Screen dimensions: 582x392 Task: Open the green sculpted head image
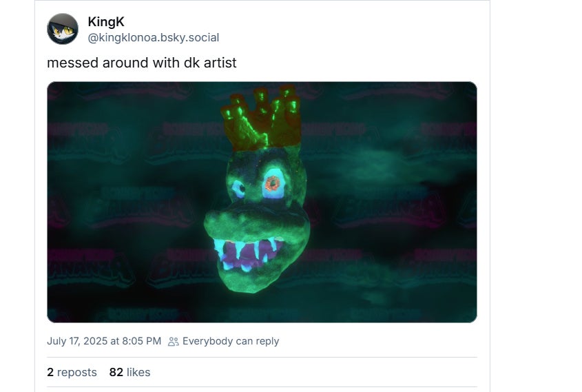(x=262, y=202)
